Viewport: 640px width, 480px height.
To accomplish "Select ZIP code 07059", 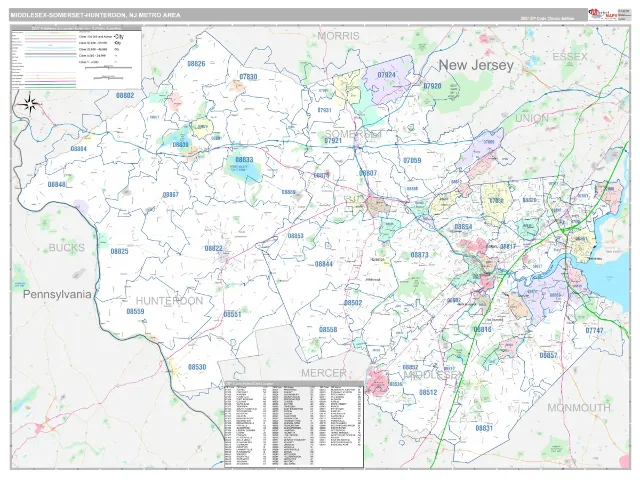I will click(x=412, y=160).
